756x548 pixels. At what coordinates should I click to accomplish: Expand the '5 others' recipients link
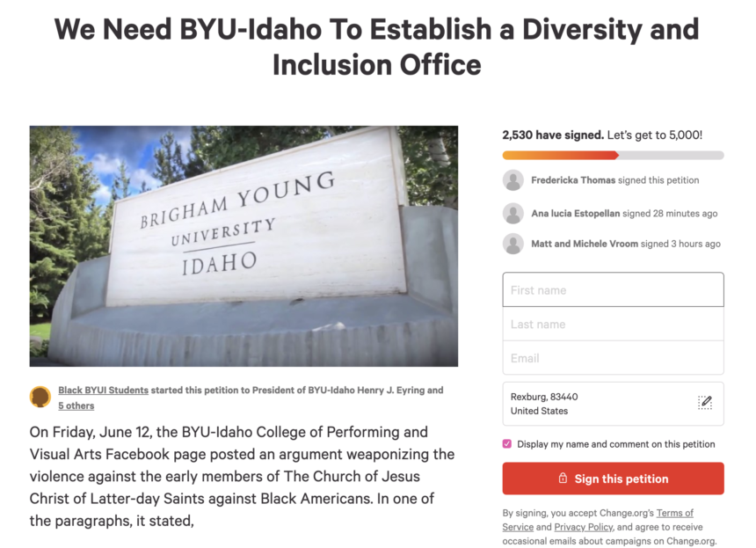(x=76, y=406)
